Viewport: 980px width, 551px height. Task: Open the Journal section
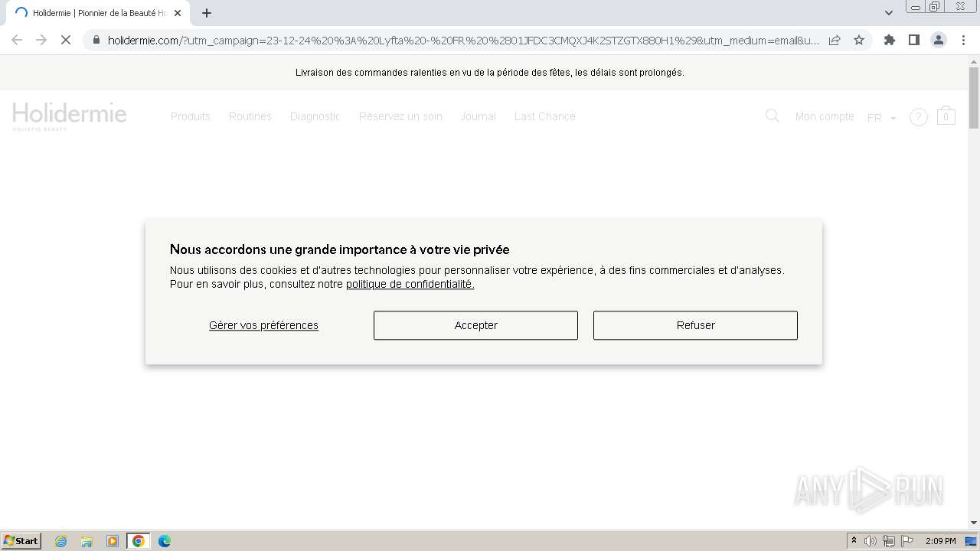[479, 116]
